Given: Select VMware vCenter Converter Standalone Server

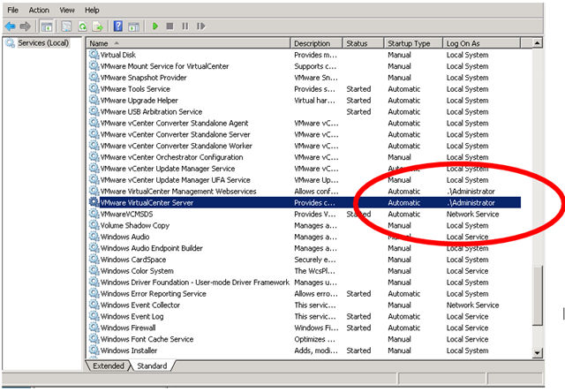Looking at the screenshot, I should [x=175, y=134].
